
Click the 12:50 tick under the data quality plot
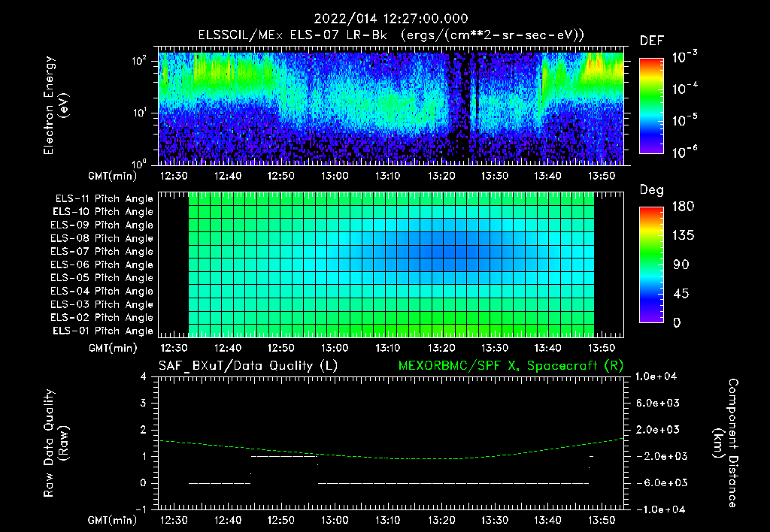(x=281, y=520)
